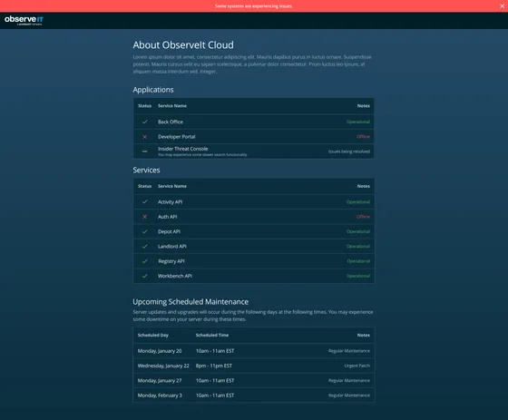508x420 pixels.
Task: Click the Developer Portal red X icon
Action: tap(145, 137)
